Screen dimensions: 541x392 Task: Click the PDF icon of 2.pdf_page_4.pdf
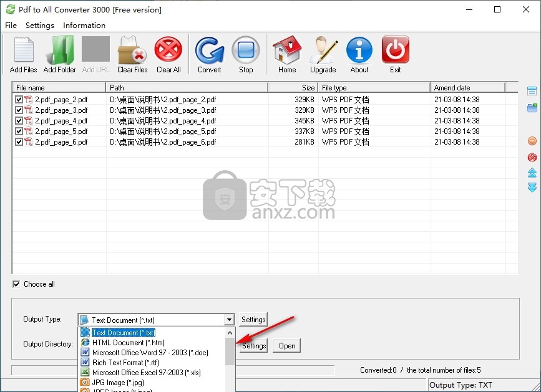(x=28, y=121)
